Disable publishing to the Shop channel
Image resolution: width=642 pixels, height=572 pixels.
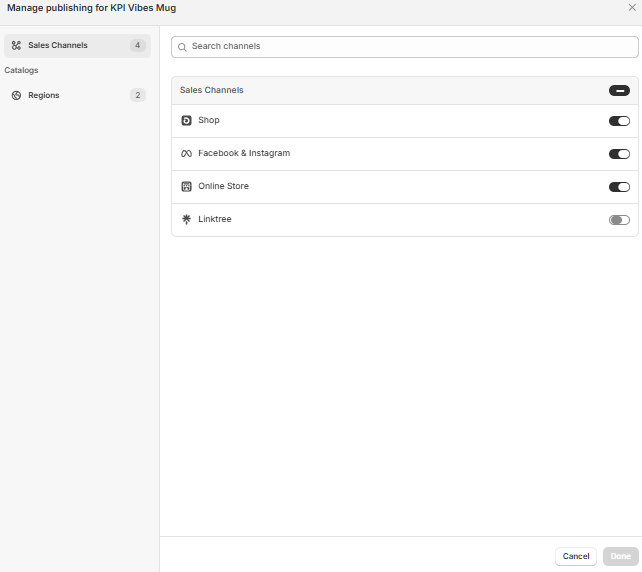619,121
